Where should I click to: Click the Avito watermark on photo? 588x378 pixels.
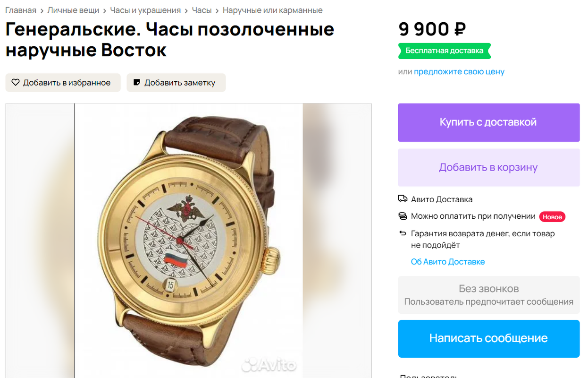(269, 365)
